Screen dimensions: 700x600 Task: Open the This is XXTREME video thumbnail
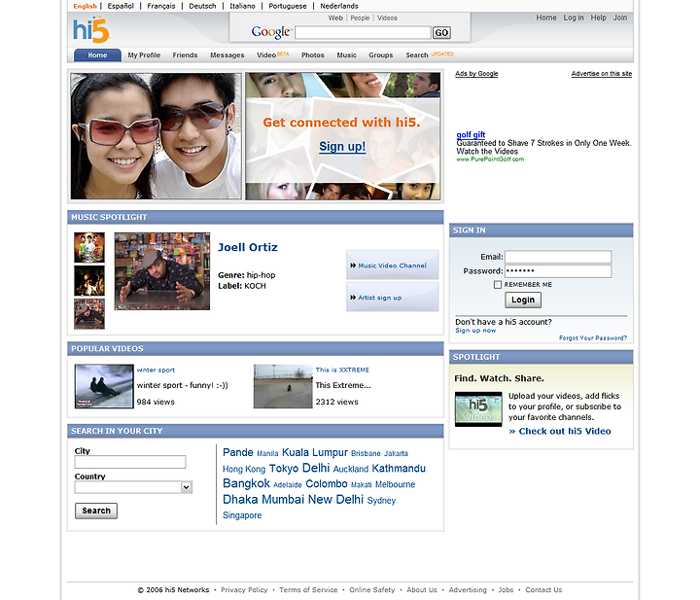pos(283,386)
